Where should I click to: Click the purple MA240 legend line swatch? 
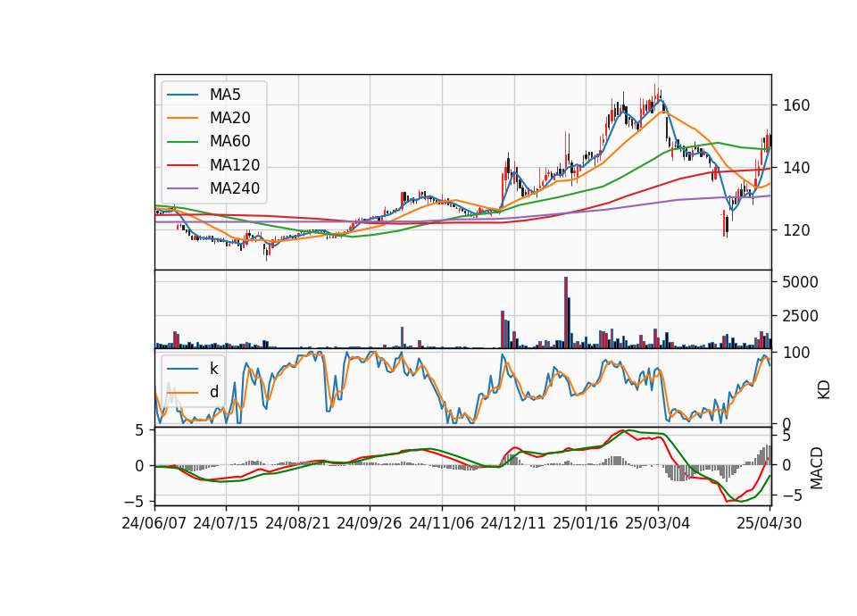tap(182, 188)
